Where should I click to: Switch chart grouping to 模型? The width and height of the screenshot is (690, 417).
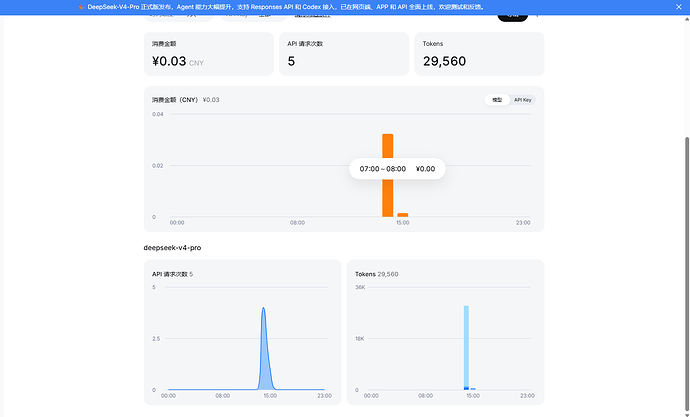(497, 100)
